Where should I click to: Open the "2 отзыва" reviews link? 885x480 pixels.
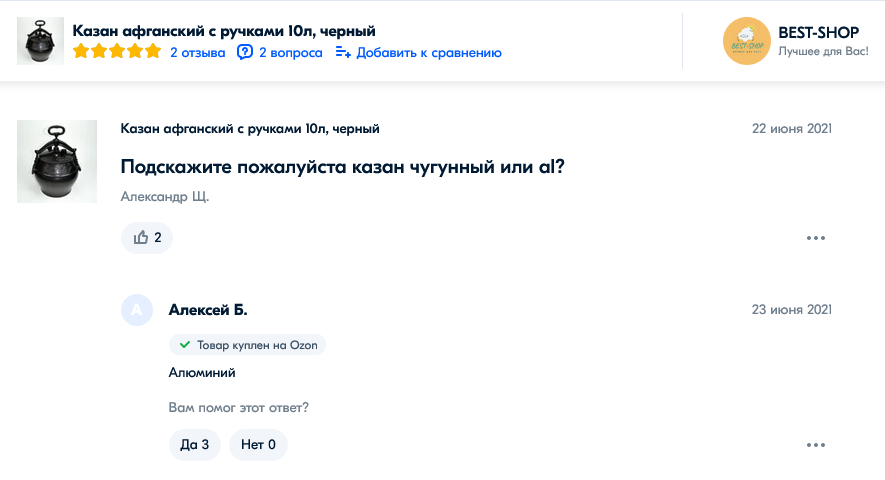[197, 52]
